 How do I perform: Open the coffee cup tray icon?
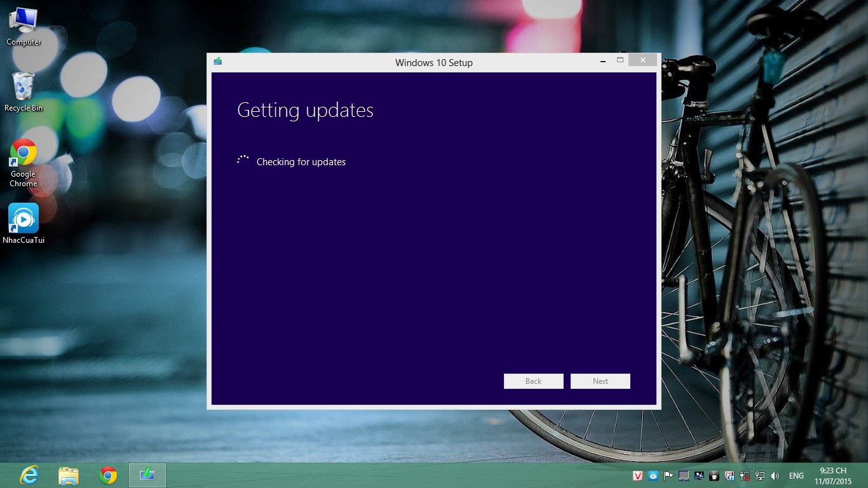coord(714,475)
